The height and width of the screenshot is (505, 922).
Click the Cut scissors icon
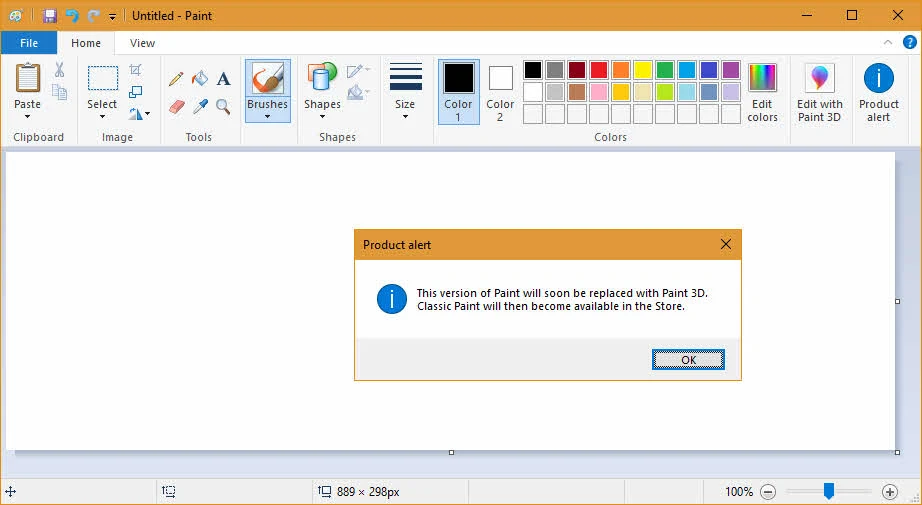pyautogui.click(x=59, y=70)
